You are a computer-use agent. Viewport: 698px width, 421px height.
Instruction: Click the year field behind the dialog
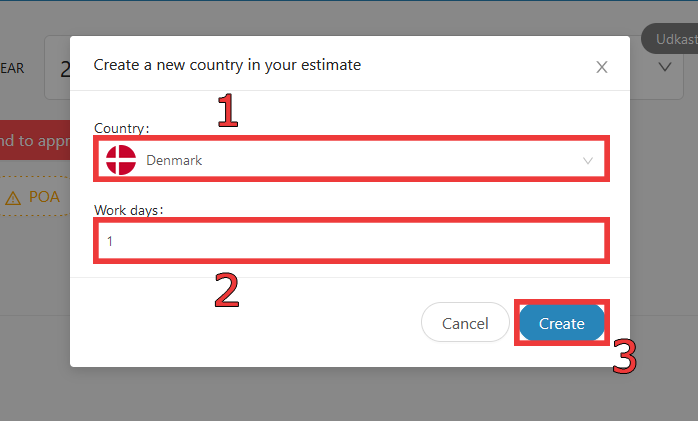pyautogui.click(x=58, y=68)
